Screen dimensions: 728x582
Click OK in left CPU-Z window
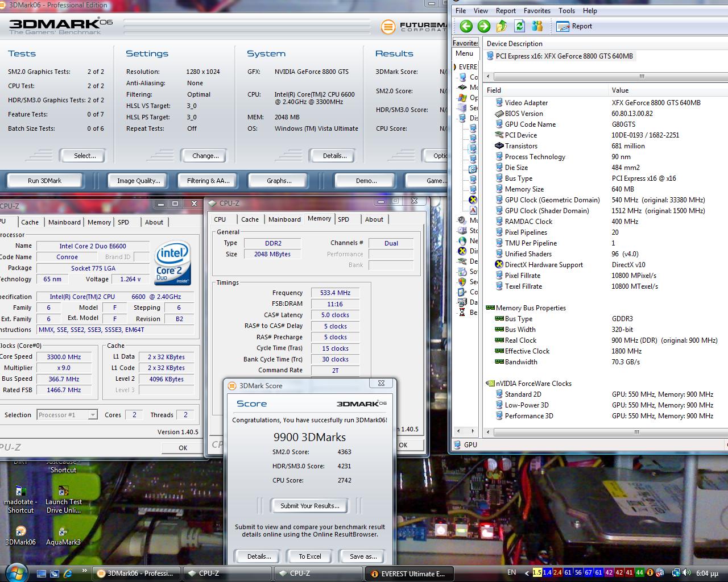tap(183, 448)
